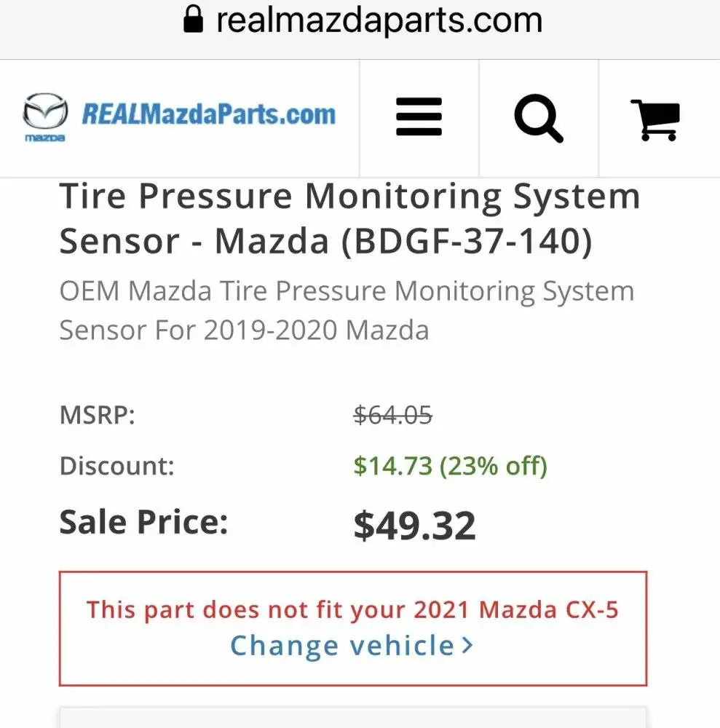Click the green $14.73 (23% off) discount
Image resolution: width=720 pixels, height=728 pixels.
[x=450, y=465]
